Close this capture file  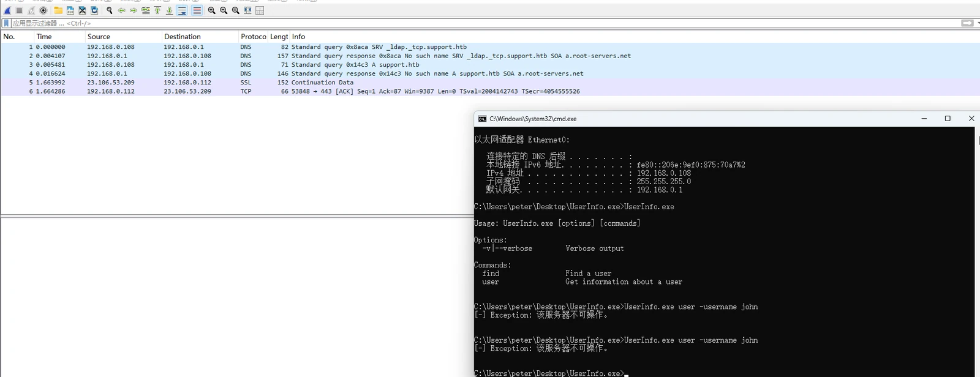point(82,10)
